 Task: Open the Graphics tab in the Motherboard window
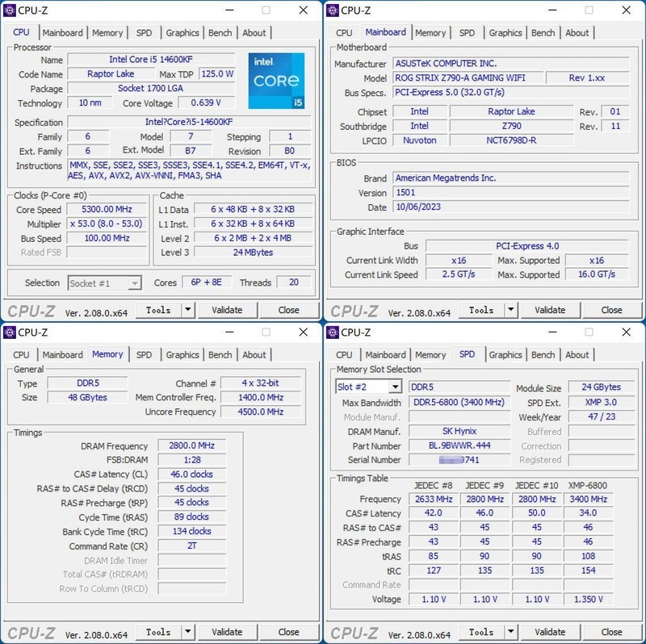pyautogui.click(x=505, y=33)
